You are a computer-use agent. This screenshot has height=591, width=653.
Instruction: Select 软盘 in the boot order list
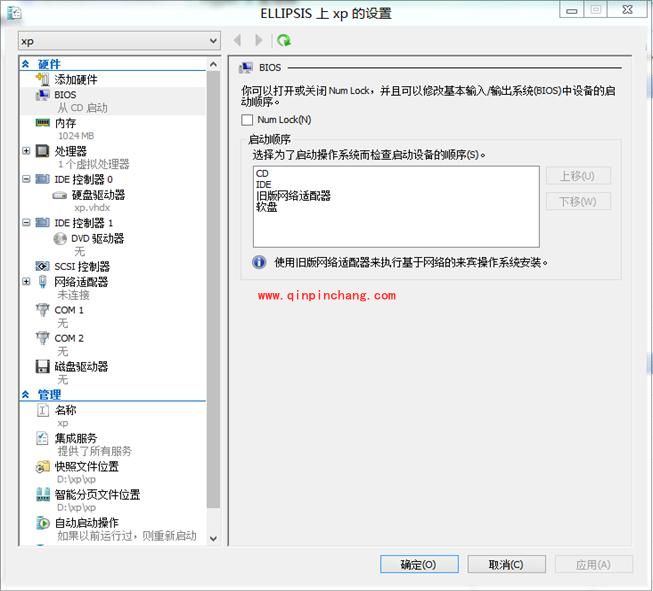(x=267, y=207)
